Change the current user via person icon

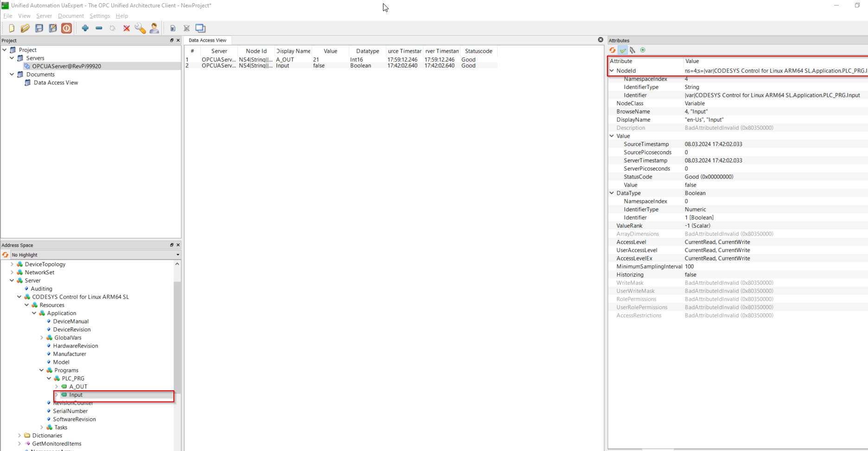point(154,28)
